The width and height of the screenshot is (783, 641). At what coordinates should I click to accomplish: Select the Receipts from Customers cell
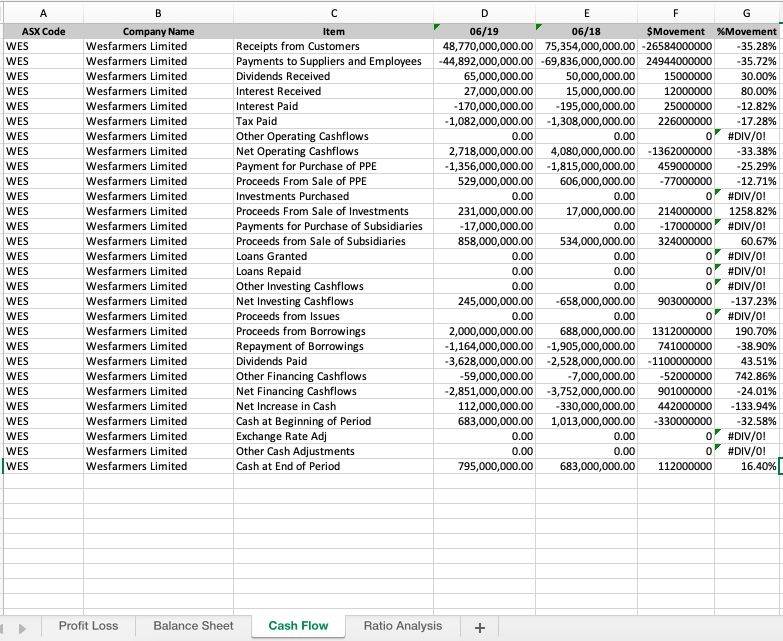coord(334,46)
